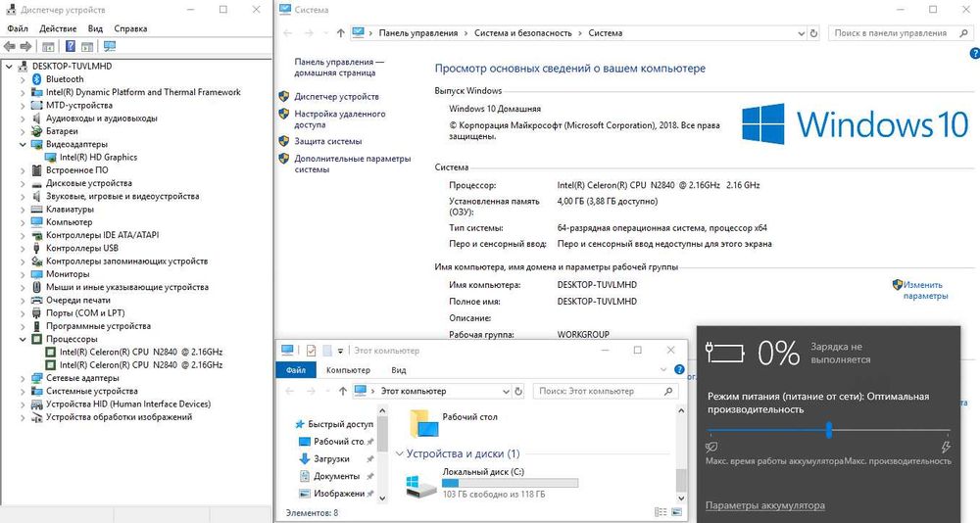Click the Сетевые адаптеры category icon
Image resolution: width=980 pixels, height=523 pixels.
tap(36, 378)
